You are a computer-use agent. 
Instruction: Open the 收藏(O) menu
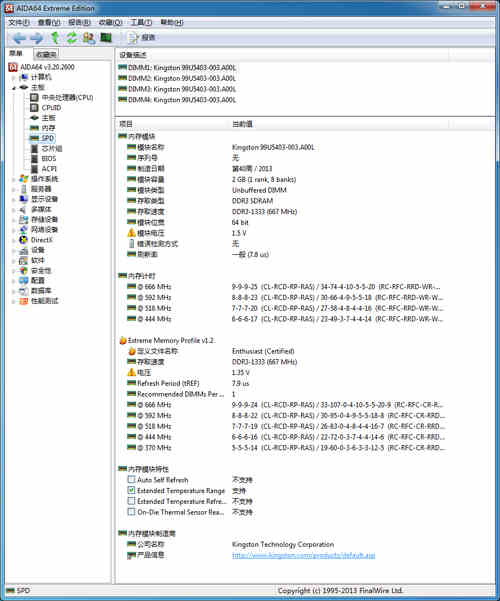[x=110, y=23]
